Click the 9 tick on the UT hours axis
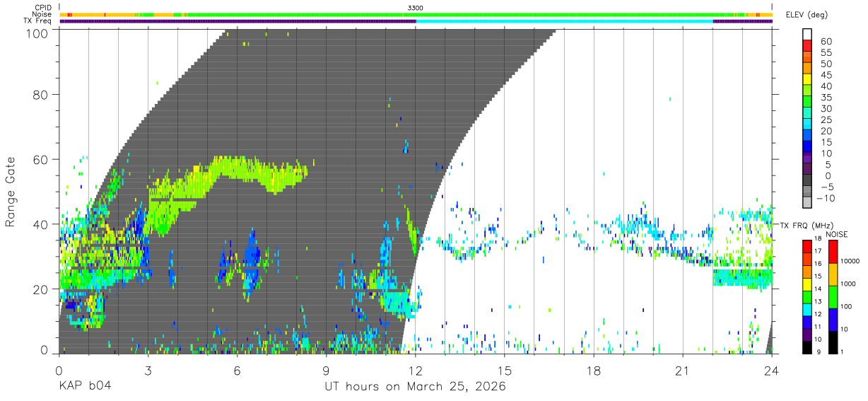Viewport: 868px width, 401px height. (327, 371)
